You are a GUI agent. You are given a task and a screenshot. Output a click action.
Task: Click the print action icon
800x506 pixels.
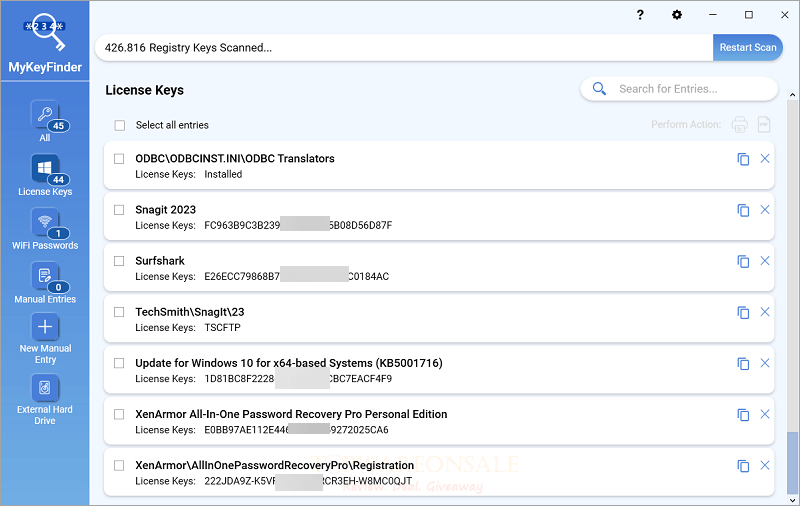[740, 124]
